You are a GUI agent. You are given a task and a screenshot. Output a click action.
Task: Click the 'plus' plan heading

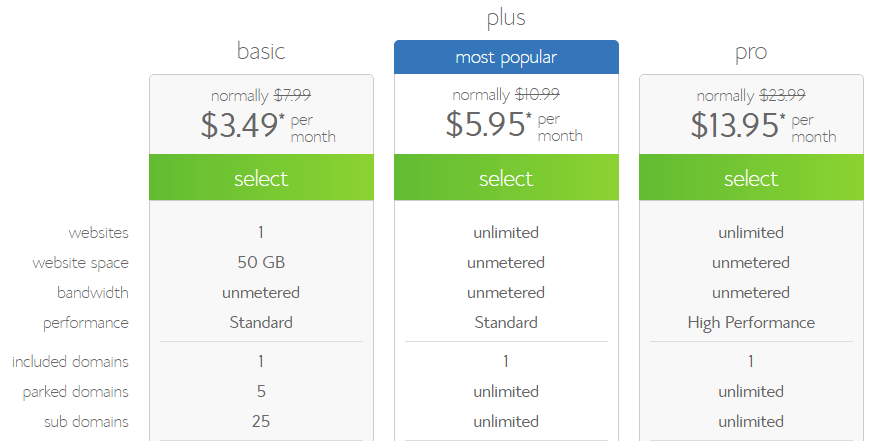(x=506, y=17)
